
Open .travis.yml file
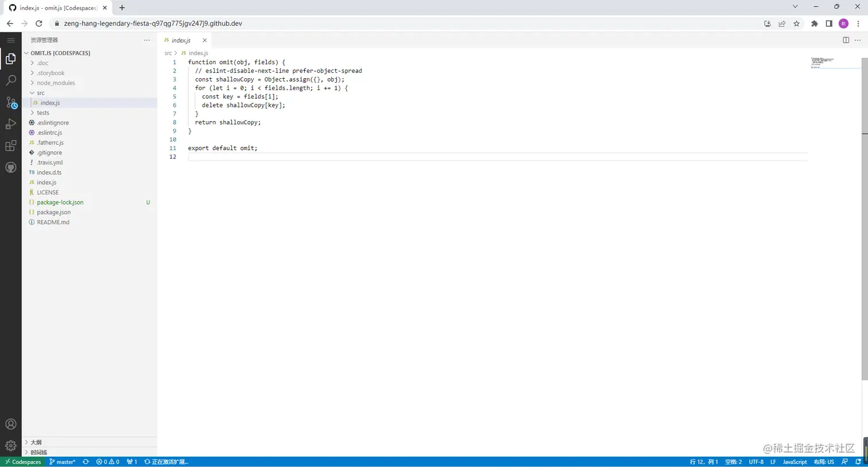[50, 163]
